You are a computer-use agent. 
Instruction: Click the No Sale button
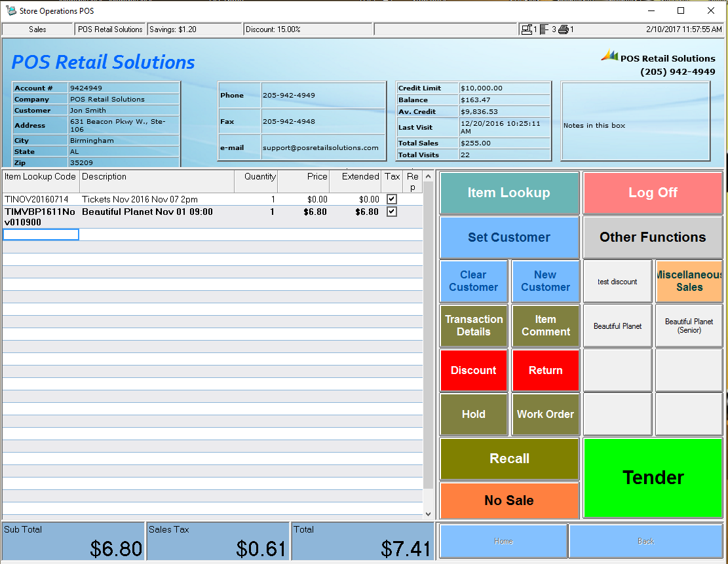(x=509, y=500)
